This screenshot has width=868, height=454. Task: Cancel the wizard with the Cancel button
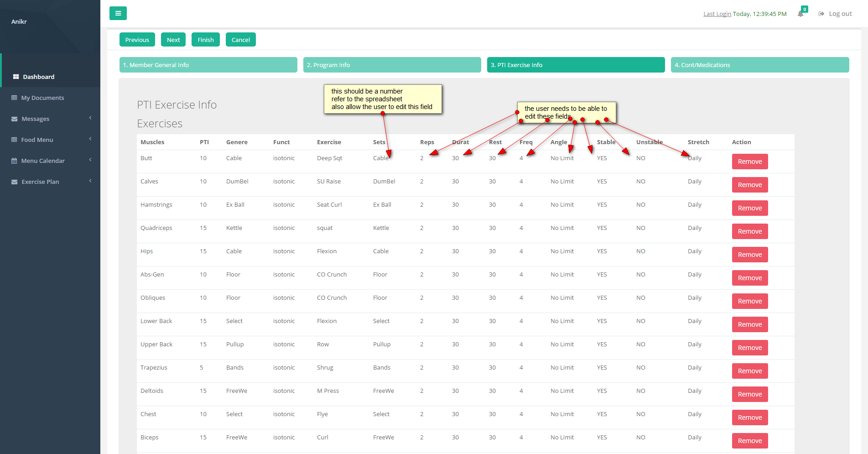pos(241,40)
